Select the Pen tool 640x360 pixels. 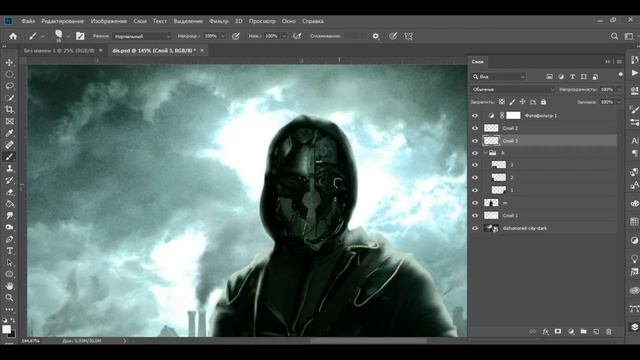(9, 239)
